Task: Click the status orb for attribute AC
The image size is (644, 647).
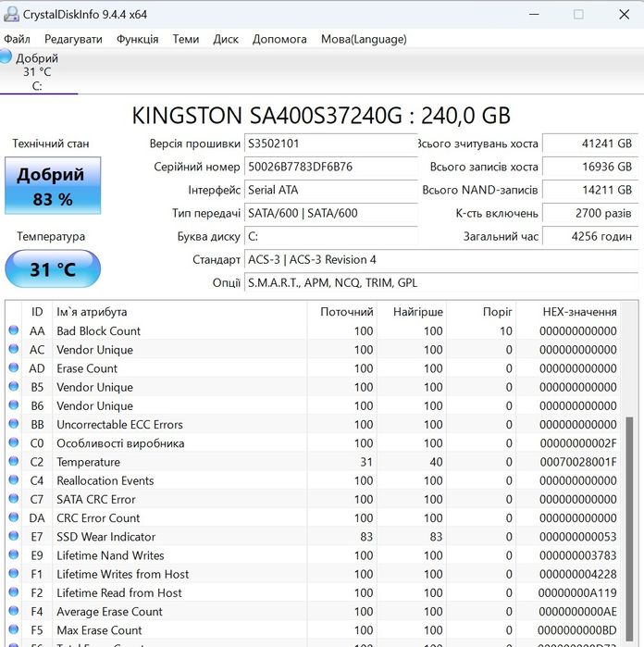Action: coord(14,349)
